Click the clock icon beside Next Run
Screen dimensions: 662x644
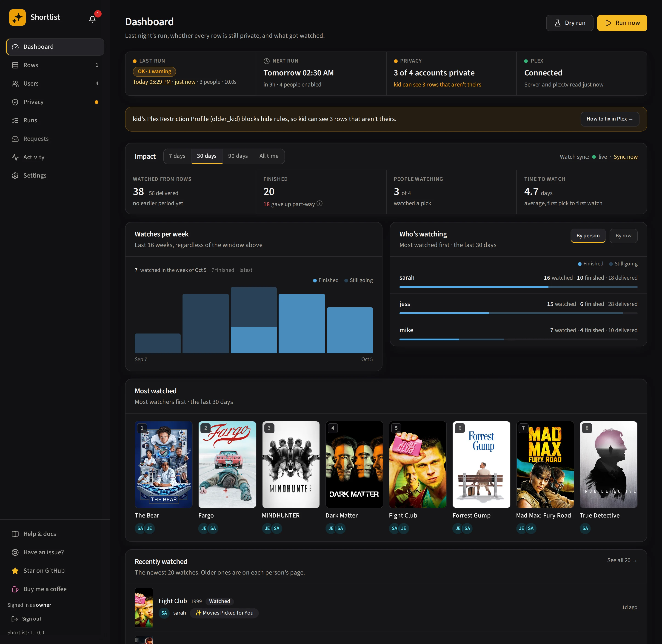pos(266,61)
